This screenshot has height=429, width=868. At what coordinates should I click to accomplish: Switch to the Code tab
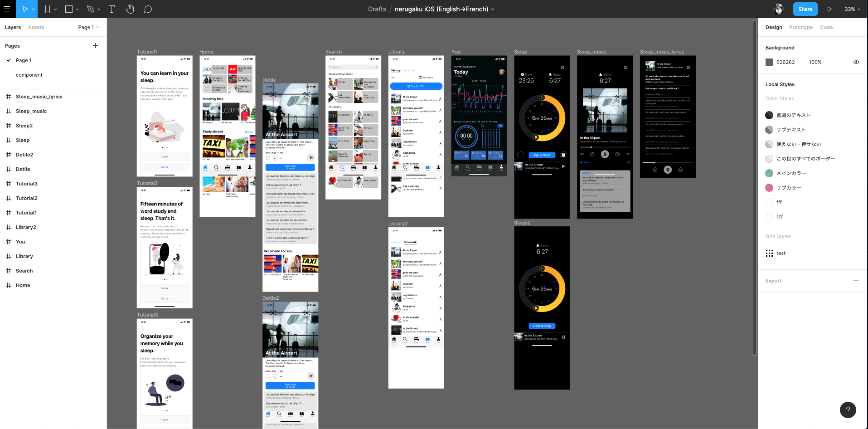[x=826, y=27]
